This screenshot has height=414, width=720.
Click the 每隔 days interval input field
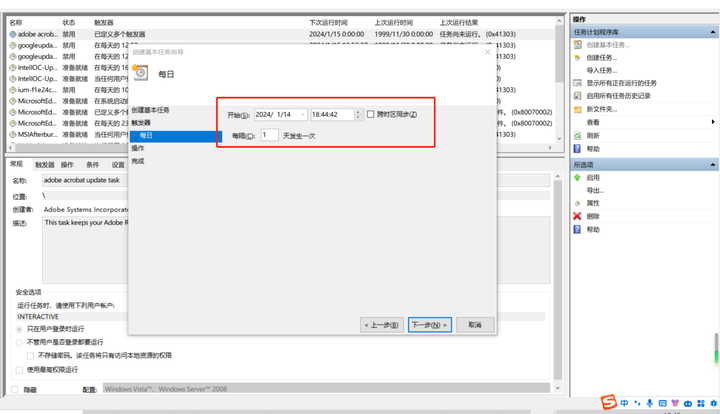pyautogui.click(x=269, y=135)
